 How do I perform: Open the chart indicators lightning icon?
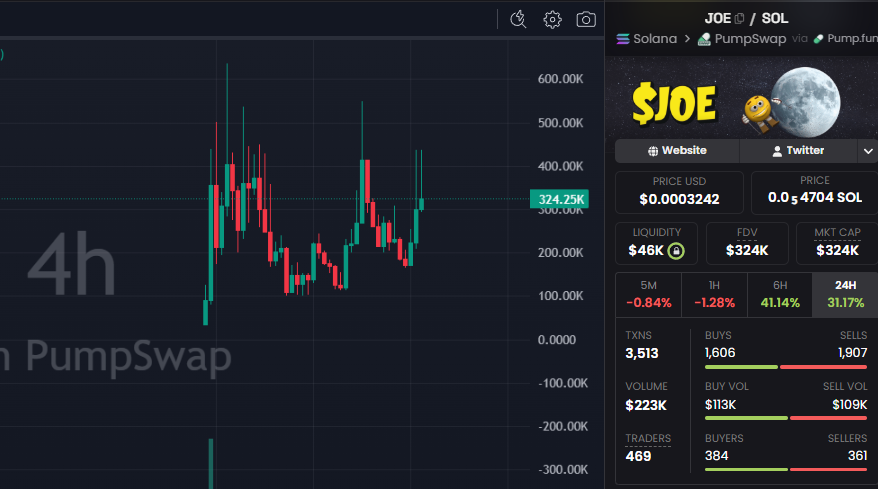tap(518, 20)
